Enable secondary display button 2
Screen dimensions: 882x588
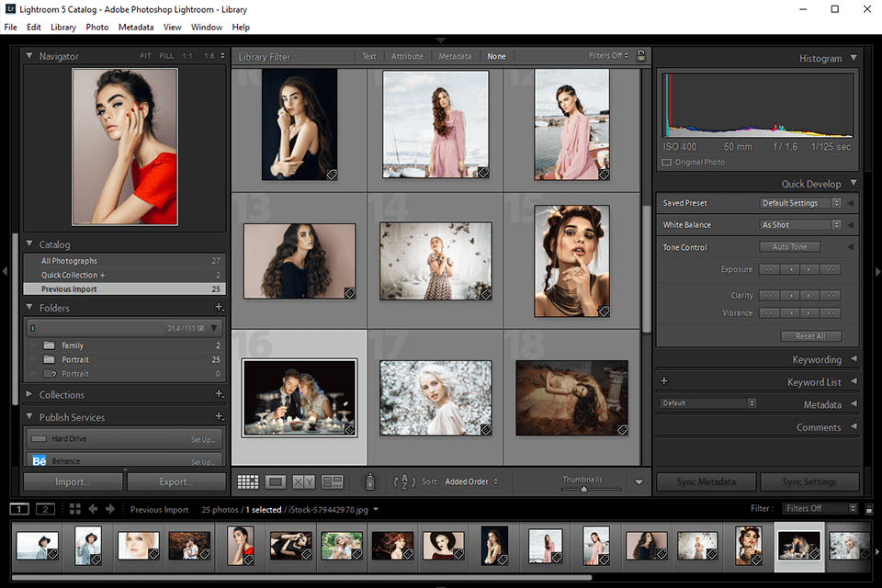coord(45,509)
